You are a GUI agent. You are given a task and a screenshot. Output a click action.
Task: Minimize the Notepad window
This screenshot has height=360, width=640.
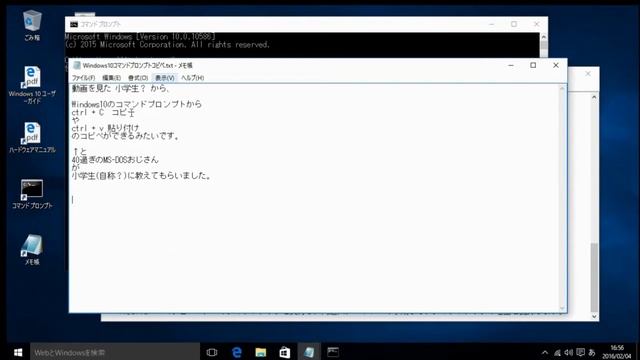point(511,65)
